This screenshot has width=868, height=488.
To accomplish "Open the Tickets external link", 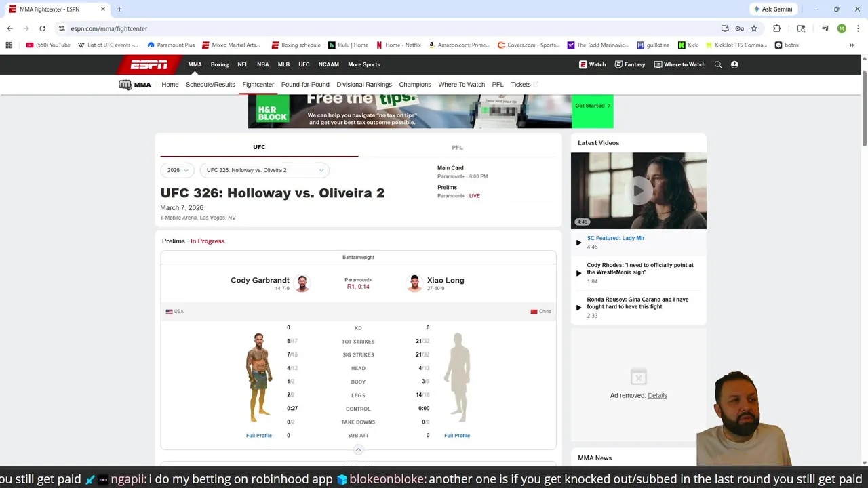I will 524,85.
